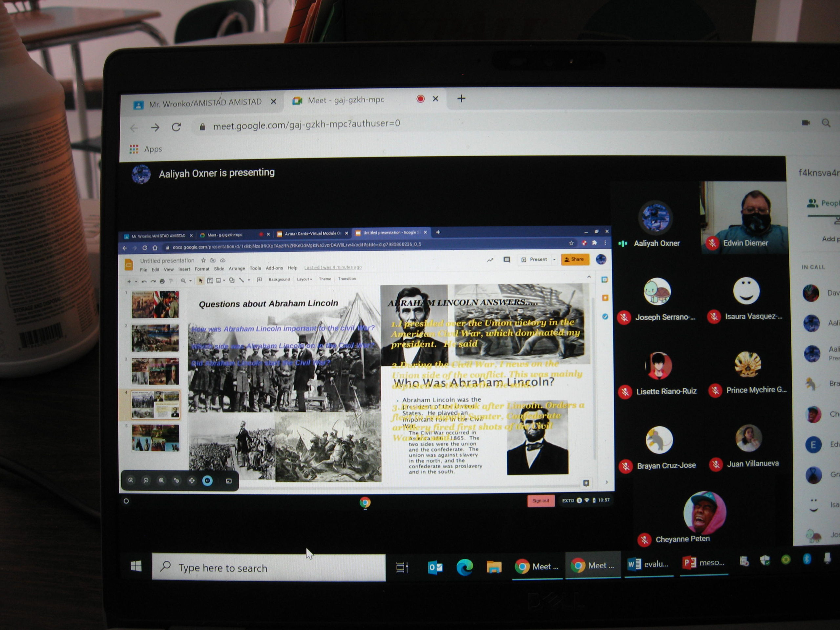Switch to the meso... PowerPoint taskbar button
Viewport: 840px width, 630px height.
click(704, 563)
